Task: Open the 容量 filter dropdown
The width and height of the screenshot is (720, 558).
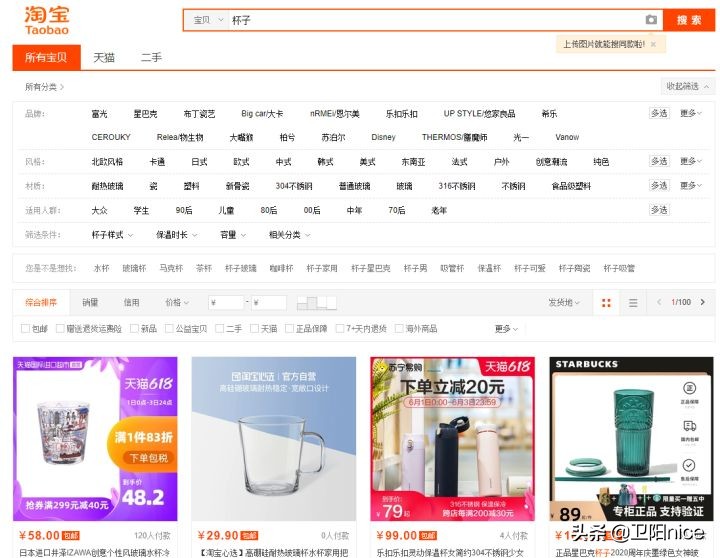Action: pos(233,235)
